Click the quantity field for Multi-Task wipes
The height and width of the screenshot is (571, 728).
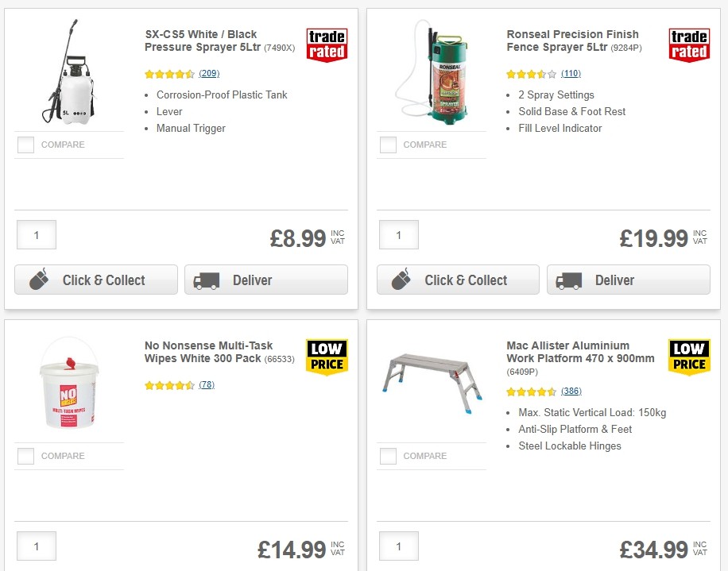(x=36, y=546)
